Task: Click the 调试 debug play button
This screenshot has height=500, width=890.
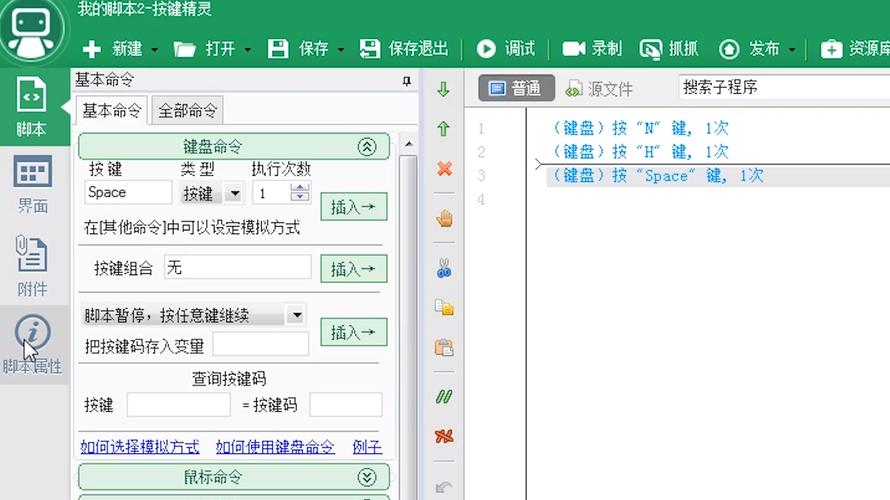Action: (505, 49)
